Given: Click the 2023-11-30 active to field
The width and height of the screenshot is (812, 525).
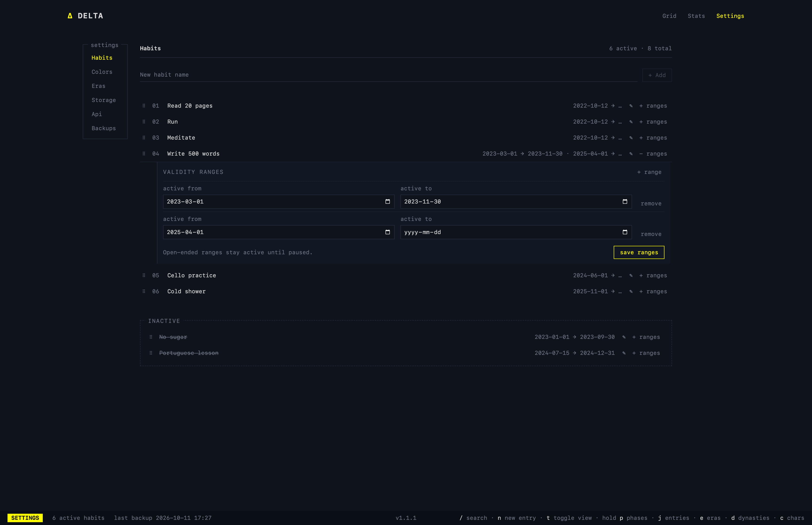Looking at the screenshot, I should pos(516,201).
